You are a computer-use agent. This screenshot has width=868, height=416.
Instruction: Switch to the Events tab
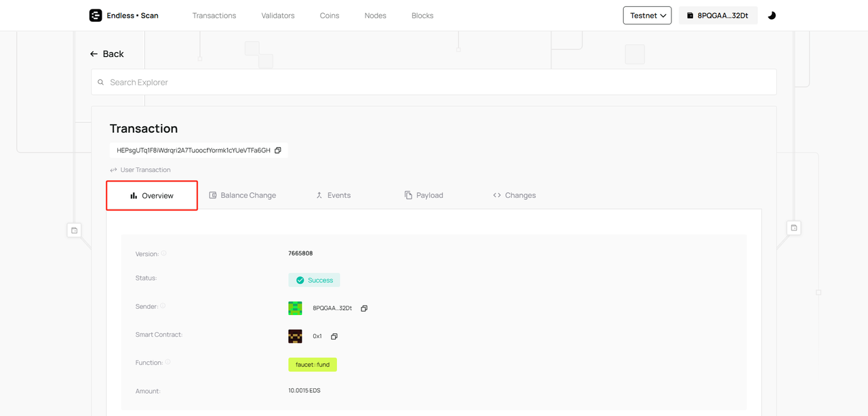[333, 195]
